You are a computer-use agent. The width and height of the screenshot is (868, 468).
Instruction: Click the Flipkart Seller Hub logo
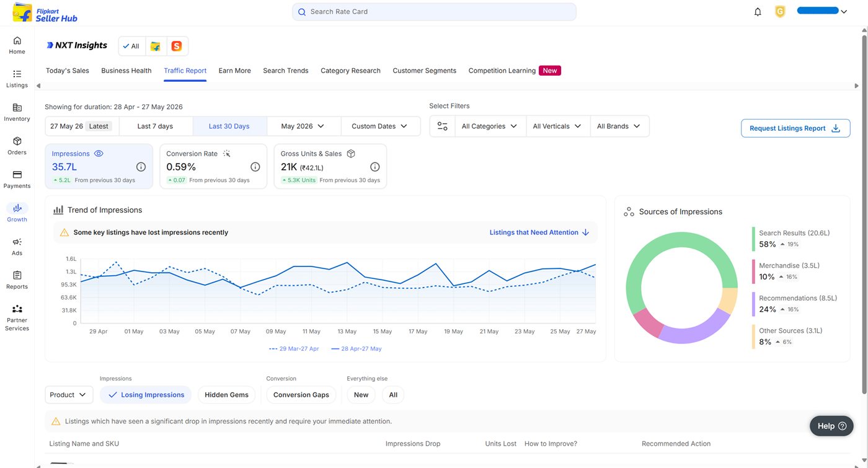click(45, 12)
